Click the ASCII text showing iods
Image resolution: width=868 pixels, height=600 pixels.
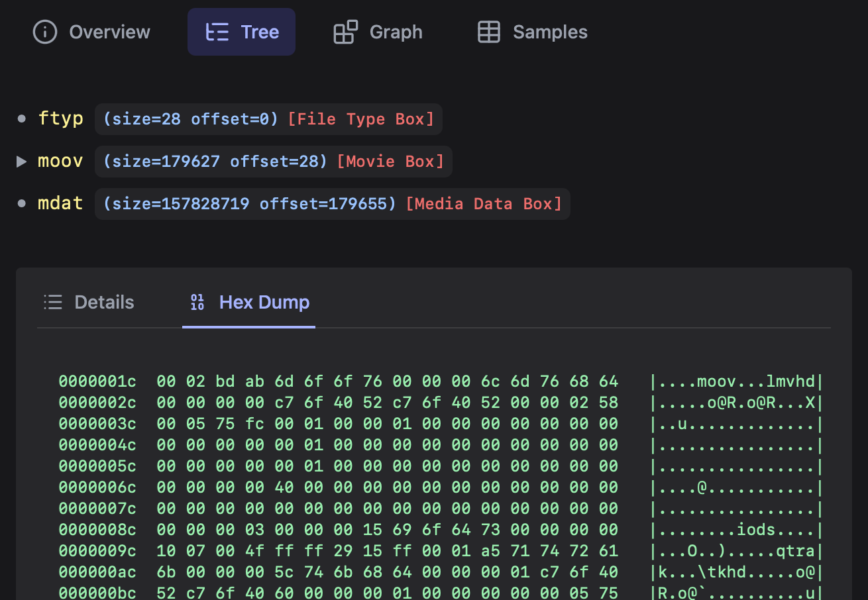(x=756, y=530)
